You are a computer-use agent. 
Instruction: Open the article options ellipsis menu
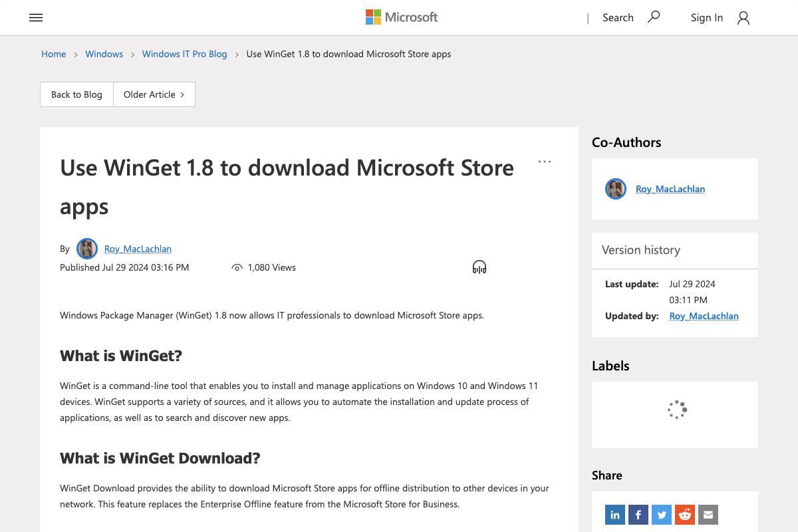point(545,162)
